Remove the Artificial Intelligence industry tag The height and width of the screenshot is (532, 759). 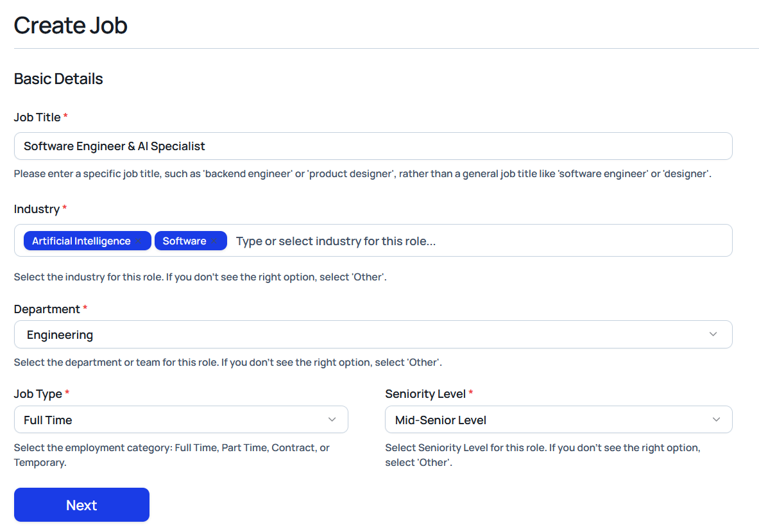point(139,241)
